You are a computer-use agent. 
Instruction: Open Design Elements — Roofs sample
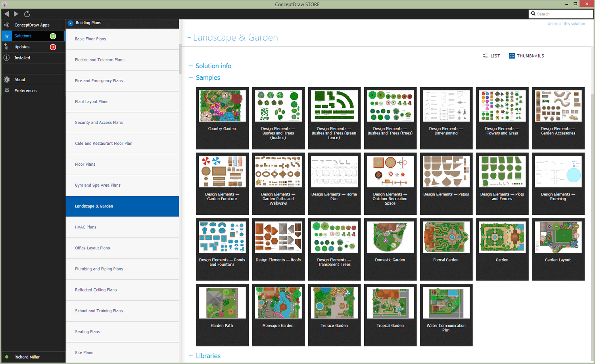278,249
